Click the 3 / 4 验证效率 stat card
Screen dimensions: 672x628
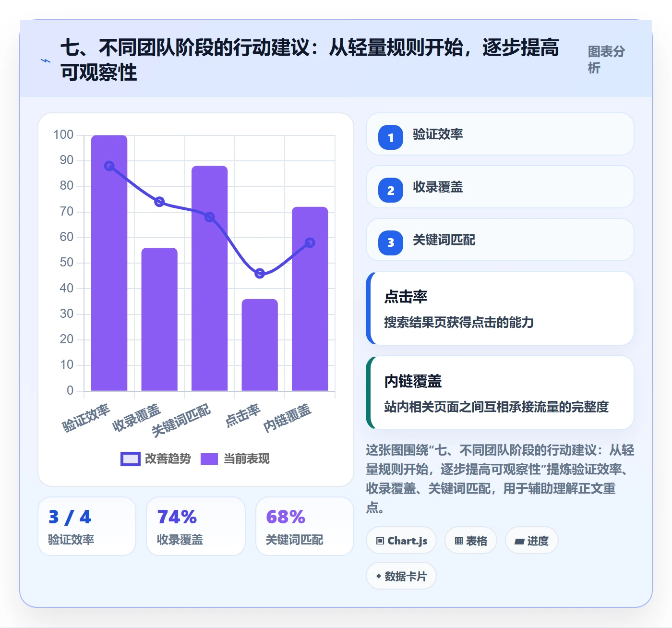pyautogui.click(x=87, y=526)
